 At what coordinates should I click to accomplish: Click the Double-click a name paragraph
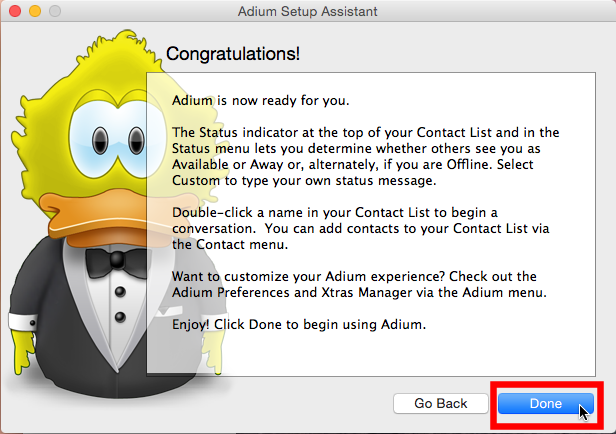pyautogui.click(x=360, y=229)
